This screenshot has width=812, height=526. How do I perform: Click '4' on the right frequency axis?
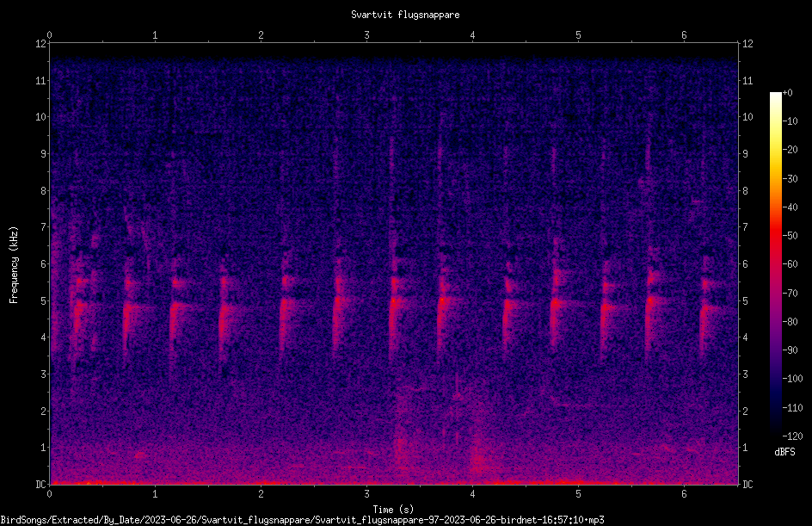click(745, 337)
